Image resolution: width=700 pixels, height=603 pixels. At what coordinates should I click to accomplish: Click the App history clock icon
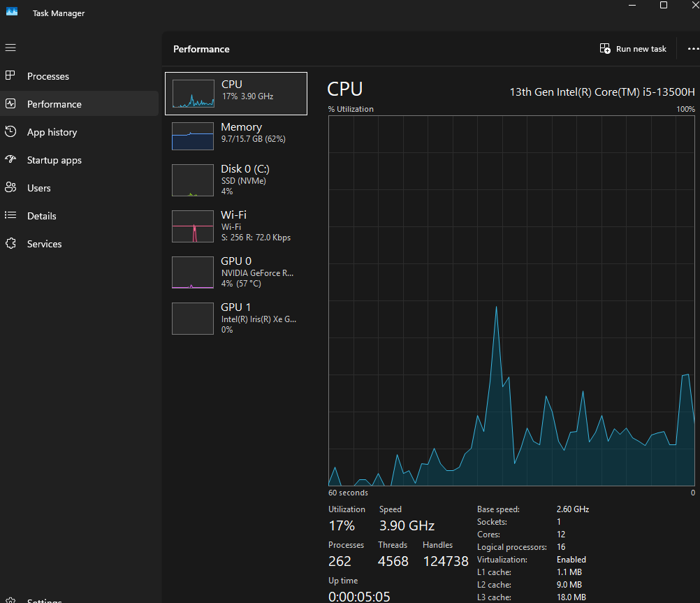pos(10,132)
